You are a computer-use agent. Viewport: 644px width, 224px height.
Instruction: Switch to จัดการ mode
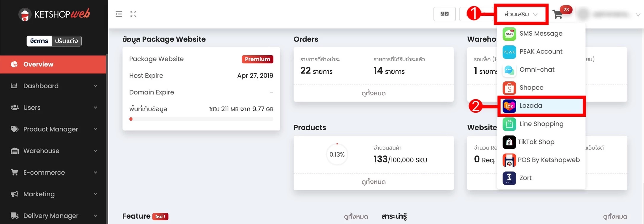pyautogui.click(x=39, y=41)
